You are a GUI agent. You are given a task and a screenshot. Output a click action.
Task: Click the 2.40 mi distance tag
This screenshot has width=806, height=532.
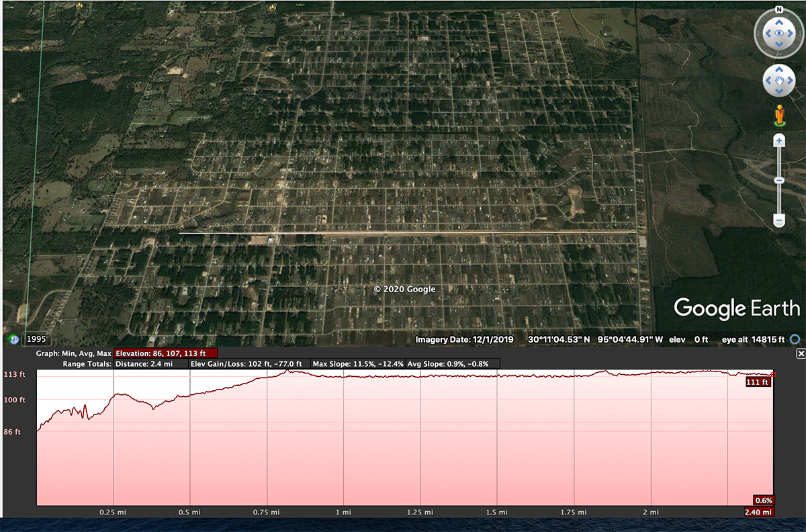pyautogui.click(x=758, y=512)
